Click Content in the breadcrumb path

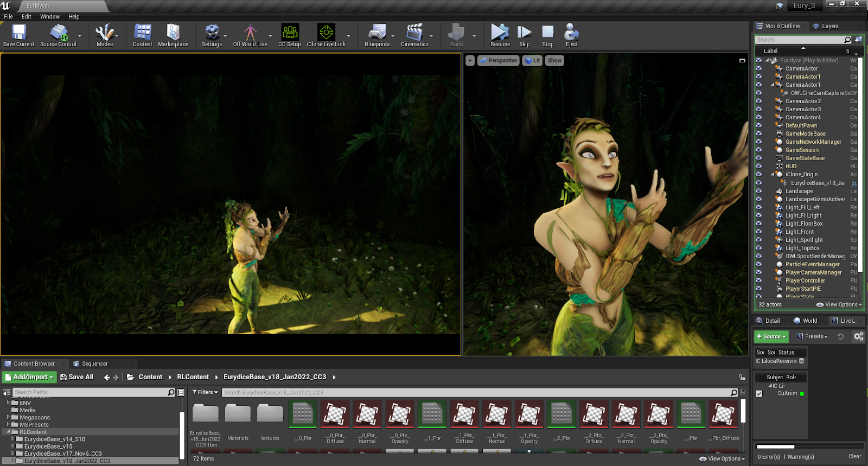pyautogui.click(x=150, y=377)
